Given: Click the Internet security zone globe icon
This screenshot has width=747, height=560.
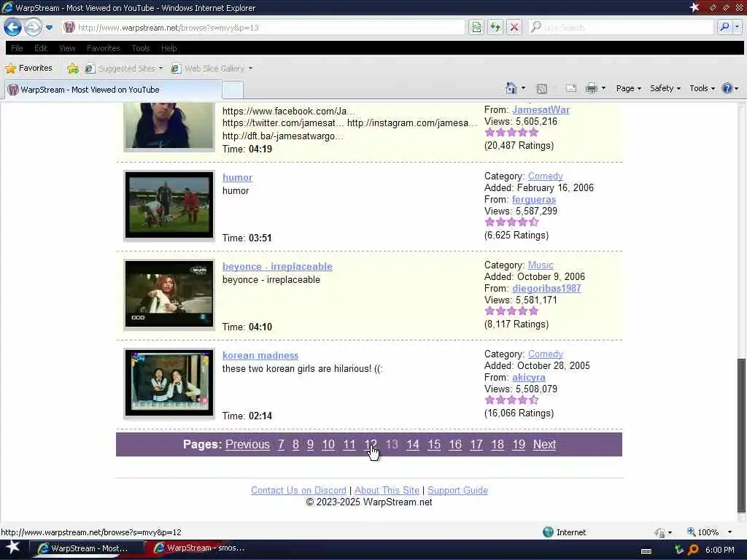Looking at the screenshot, I should 548,532.
